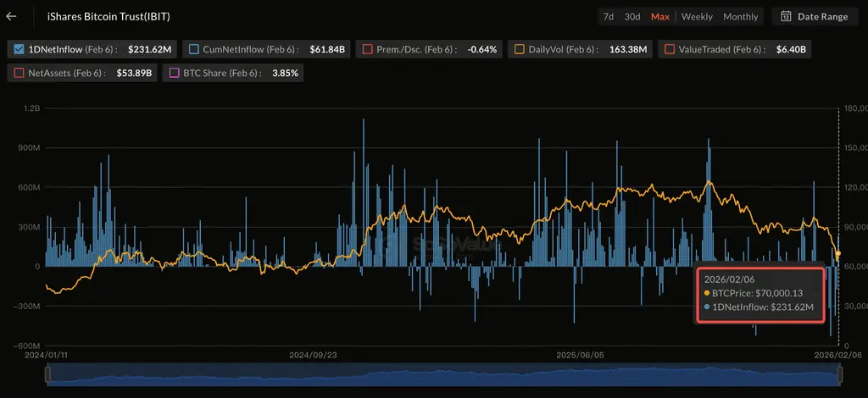Click the 2025/06/05 x-axis date label
Screen dimensions: 868x398
click(x=580, y=356)
